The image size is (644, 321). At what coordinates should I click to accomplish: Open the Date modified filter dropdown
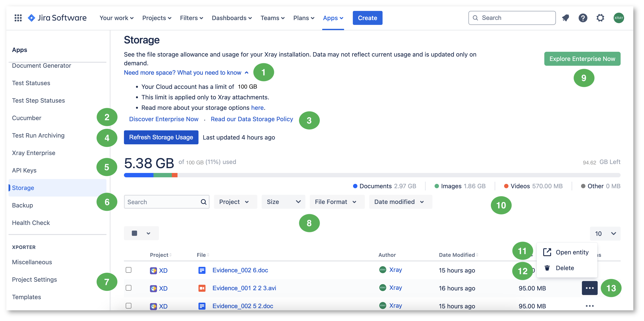pos(400,202)
